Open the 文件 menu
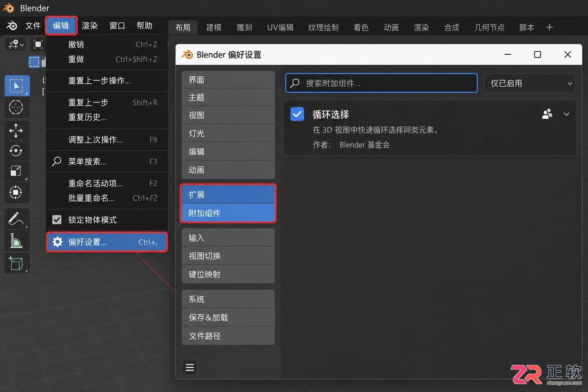Image resolution: width=588 pixels, height=392 pixels. click(x=33, y=26)
